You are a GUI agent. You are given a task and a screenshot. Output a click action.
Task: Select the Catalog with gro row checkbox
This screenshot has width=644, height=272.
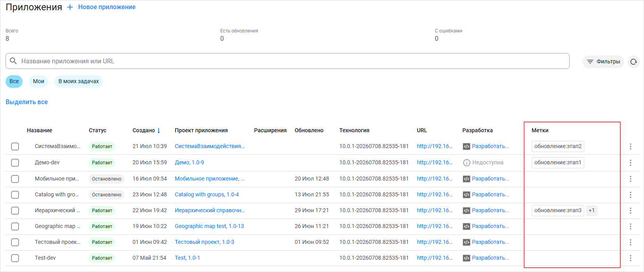coord(15,195)
